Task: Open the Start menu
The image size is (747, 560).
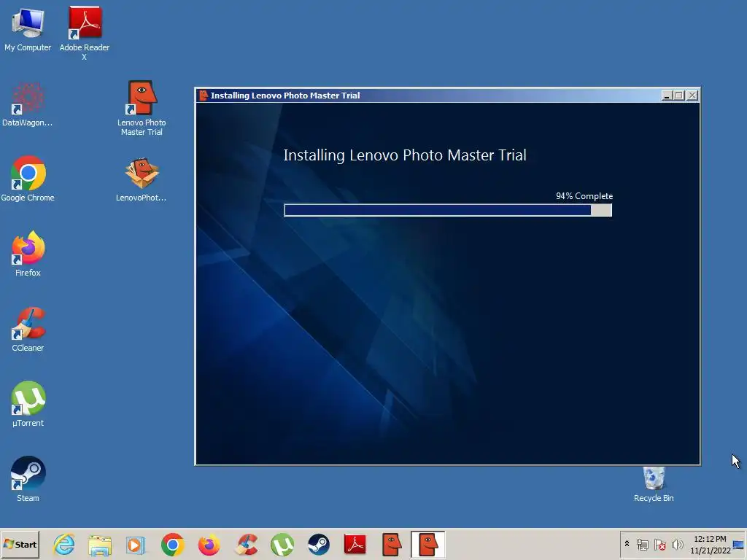Action: point(20,545)
